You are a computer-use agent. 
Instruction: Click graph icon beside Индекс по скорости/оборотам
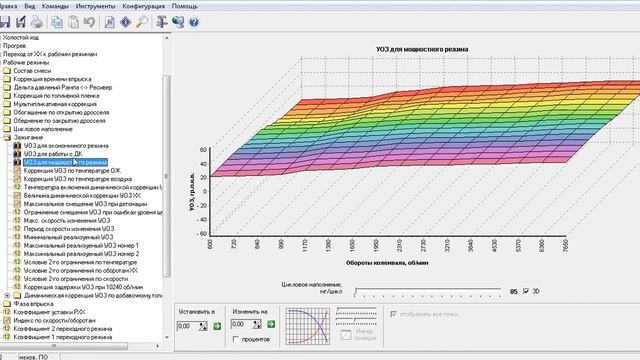[7, 320]
